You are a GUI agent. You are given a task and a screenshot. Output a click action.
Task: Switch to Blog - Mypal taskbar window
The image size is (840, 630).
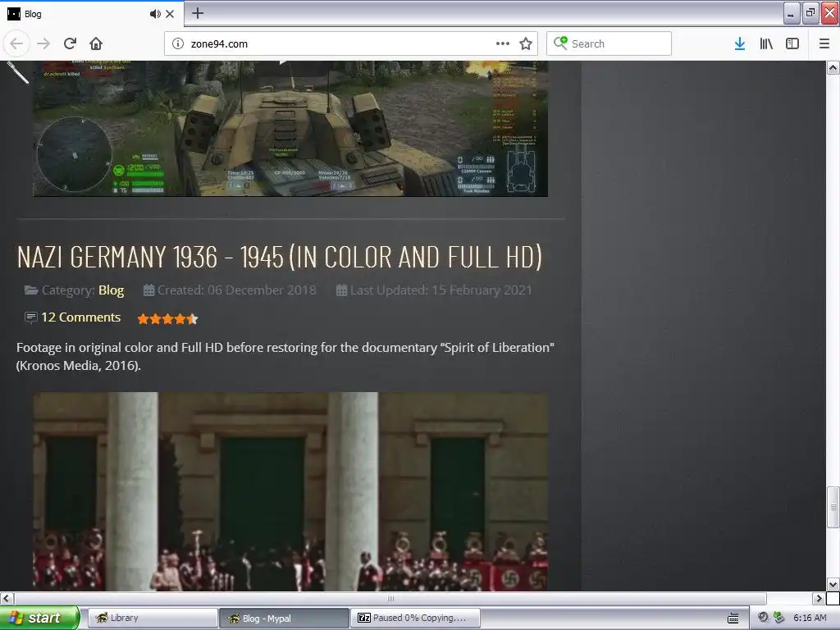[284, 618]
